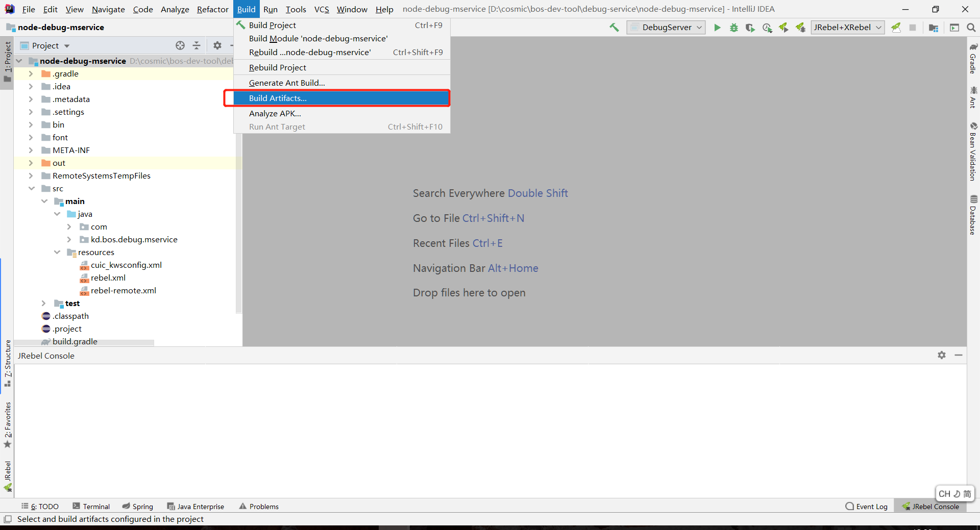Click the gray Stop square icon

[913, 28]
